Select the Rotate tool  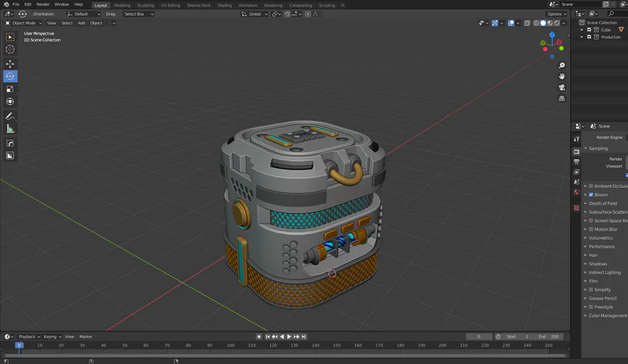(x=10, y=76)
